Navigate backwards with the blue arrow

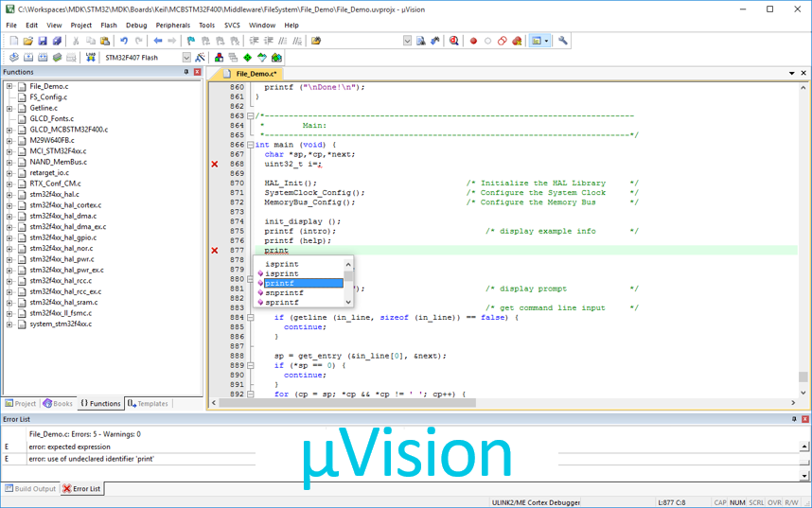tap(158, 41)
